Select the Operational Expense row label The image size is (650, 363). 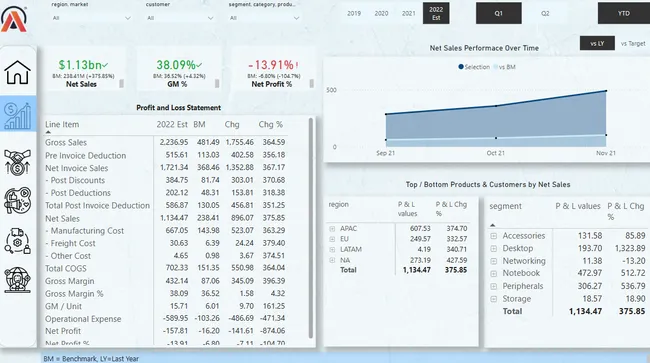click(83, 319)
